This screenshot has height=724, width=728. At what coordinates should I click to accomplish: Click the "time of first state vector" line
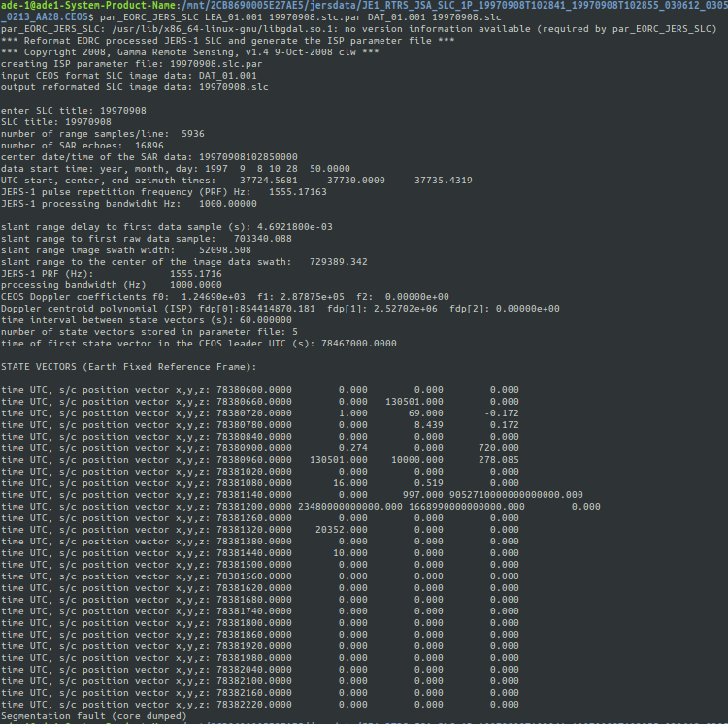point(199,344)
